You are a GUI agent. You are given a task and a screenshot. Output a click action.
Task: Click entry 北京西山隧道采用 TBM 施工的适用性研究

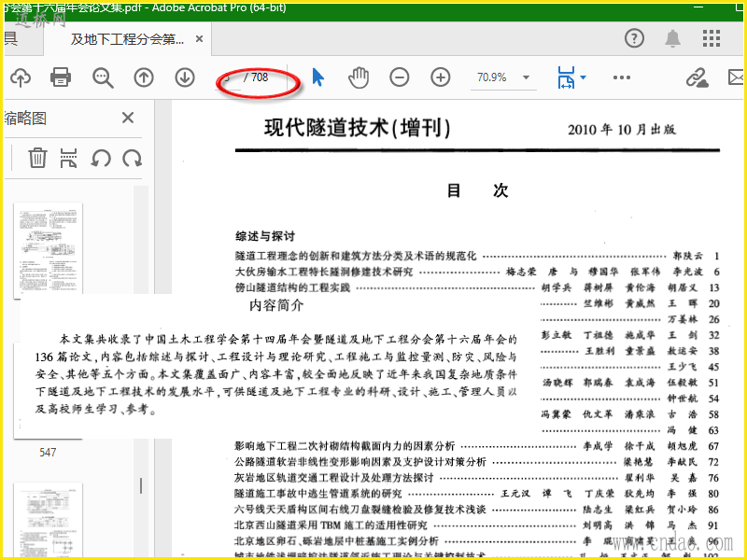point(331,525)
